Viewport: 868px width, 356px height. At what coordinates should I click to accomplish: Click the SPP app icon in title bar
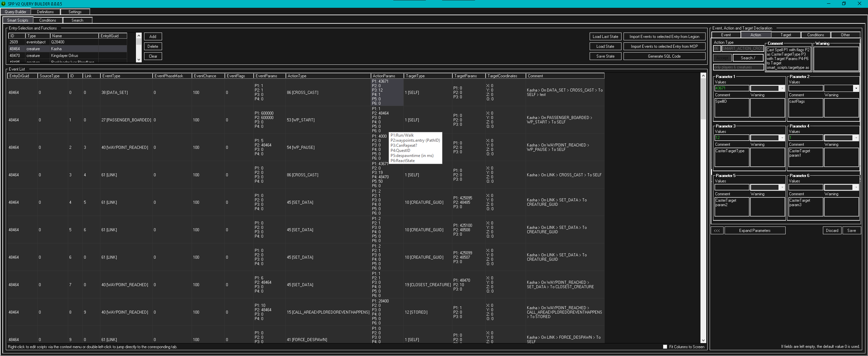(3, 4)
